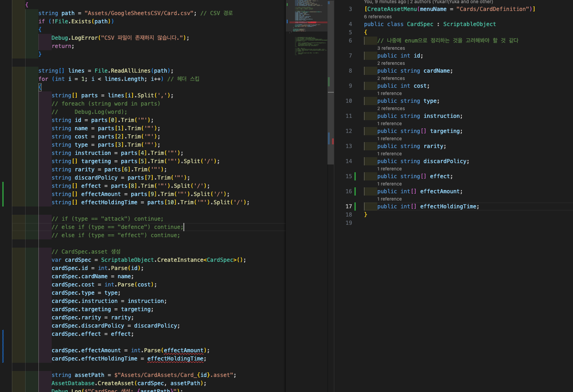
Task: Click 'CreateAssetMenu' attribute name
Action: pyautogui.click(x=392, y=9)
